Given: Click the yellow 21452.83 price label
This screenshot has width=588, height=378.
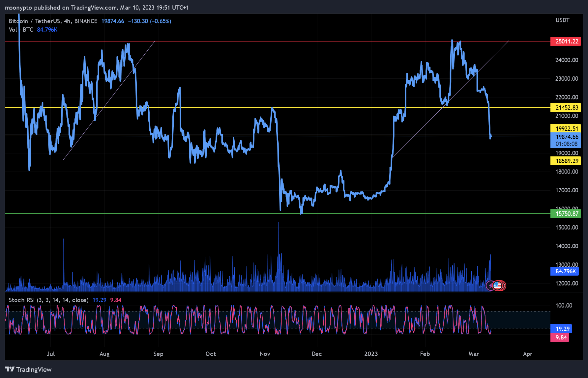Looking at the screenshot, I should (566, 108).
